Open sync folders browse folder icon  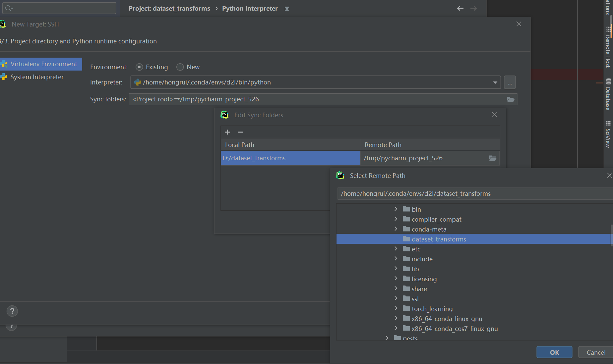[x=511, y=99]
